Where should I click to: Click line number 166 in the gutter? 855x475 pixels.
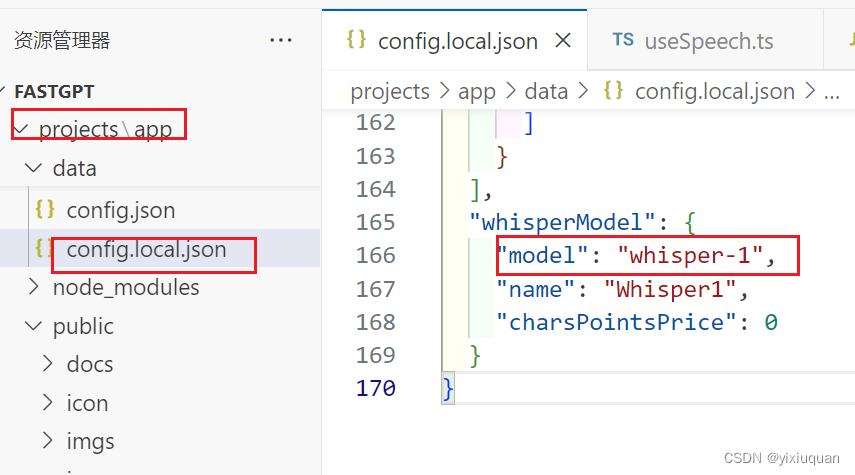(x=376, y=255)
